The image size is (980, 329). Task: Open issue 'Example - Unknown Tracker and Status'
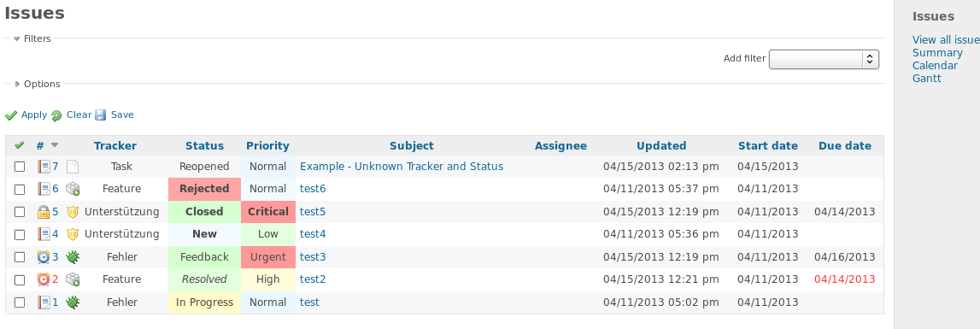click(x=402, y=167)
